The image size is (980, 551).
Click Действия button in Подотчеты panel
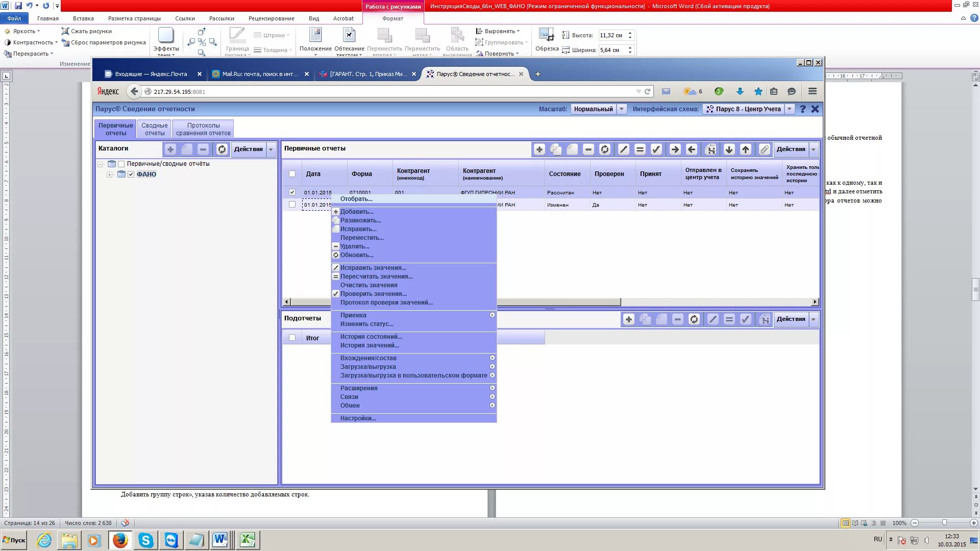(x=791, y=319)
